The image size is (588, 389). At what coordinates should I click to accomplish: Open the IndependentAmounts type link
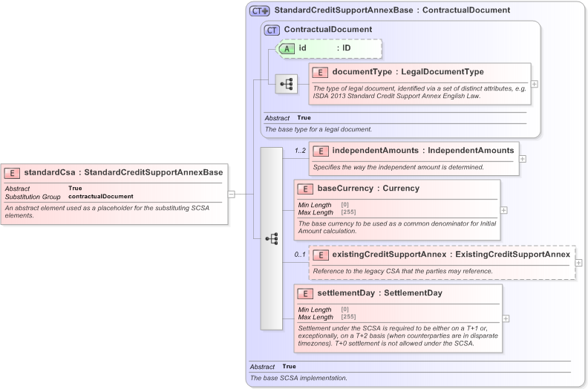coord(471,151)
